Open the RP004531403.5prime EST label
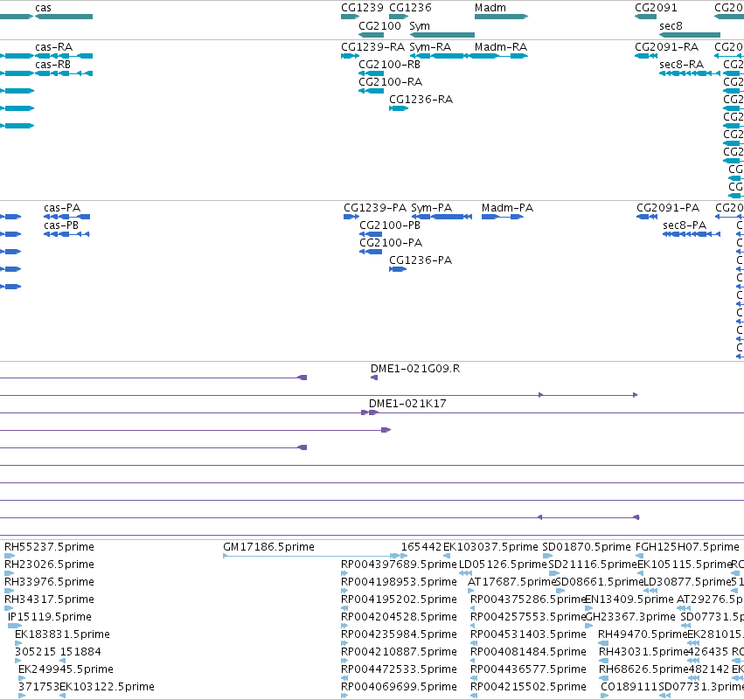Screen dimensions: 744x700 pos(528,635)
